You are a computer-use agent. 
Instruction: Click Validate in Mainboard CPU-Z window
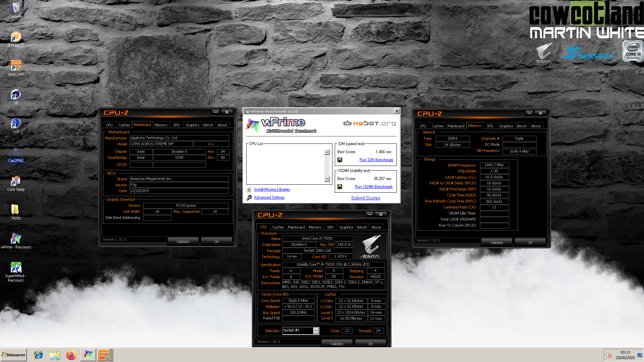coord(183,242)
